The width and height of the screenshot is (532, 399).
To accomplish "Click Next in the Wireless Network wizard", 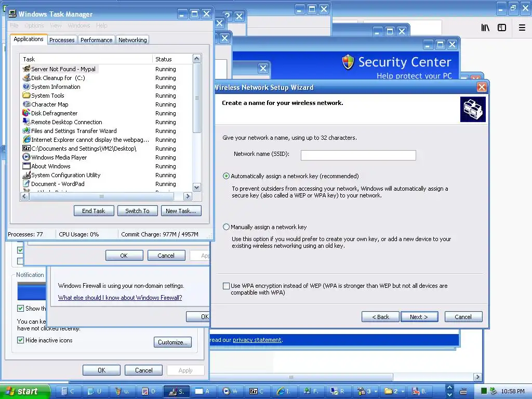I will pyautogui.click(x=419, y=317).
